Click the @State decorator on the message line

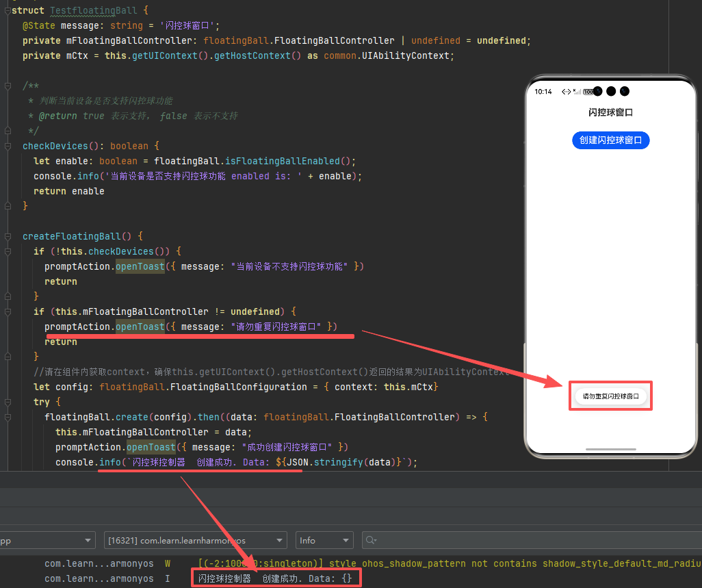click(39, 25)
